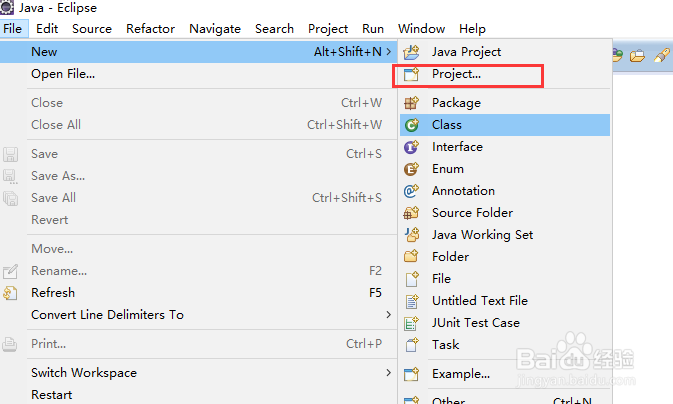Image resolution: width=673 pixels, height=404 pixels.
Task: Choose Project... in the New submenu
Action: (456, 74)
